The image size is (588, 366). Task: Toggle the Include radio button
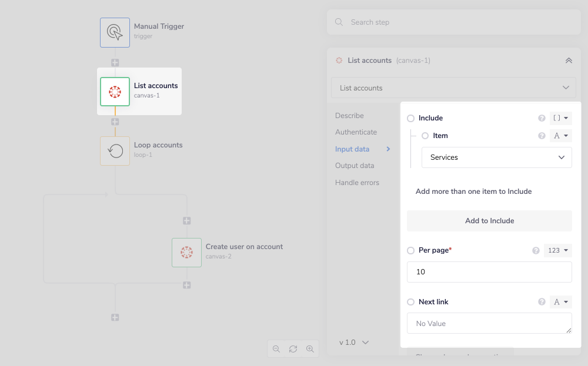coord(411,119)
